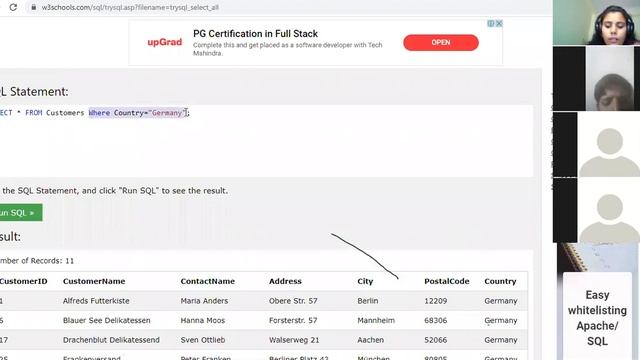Select the Drachenblut Delikatessend cell
This screenshot has height=360, width=640.
[x=111, y=340]
